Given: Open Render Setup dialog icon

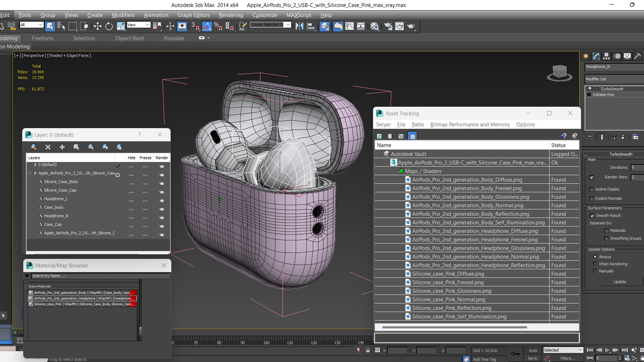Looking at the screenshot, I should pos(388,26).
